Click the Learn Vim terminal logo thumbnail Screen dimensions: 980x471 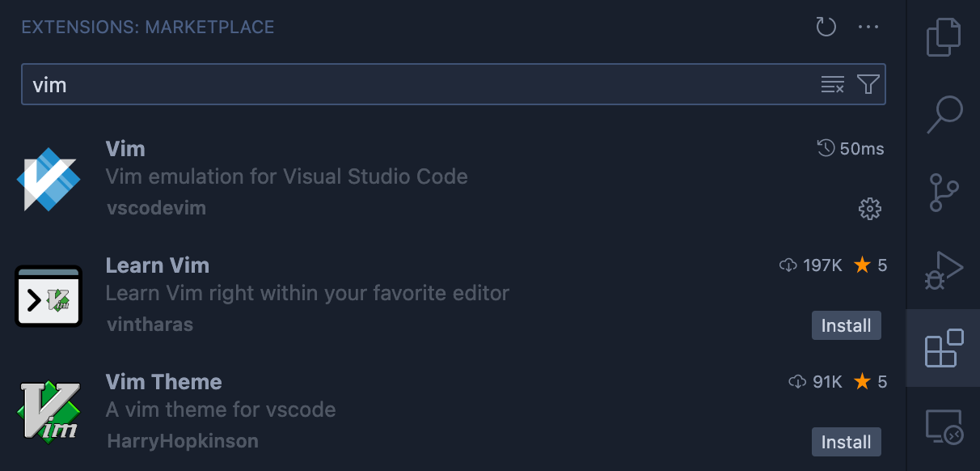(49, 296)
